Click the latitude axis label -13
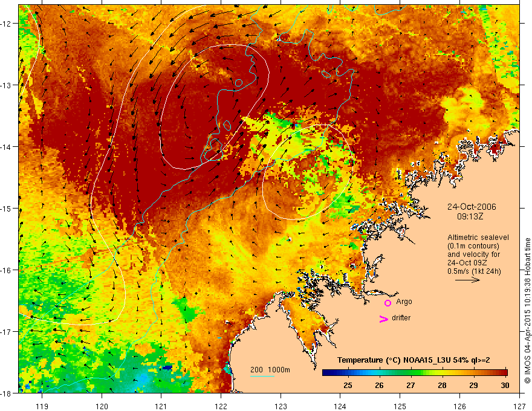This screenshot has height=411, width=532. [6, 85]
